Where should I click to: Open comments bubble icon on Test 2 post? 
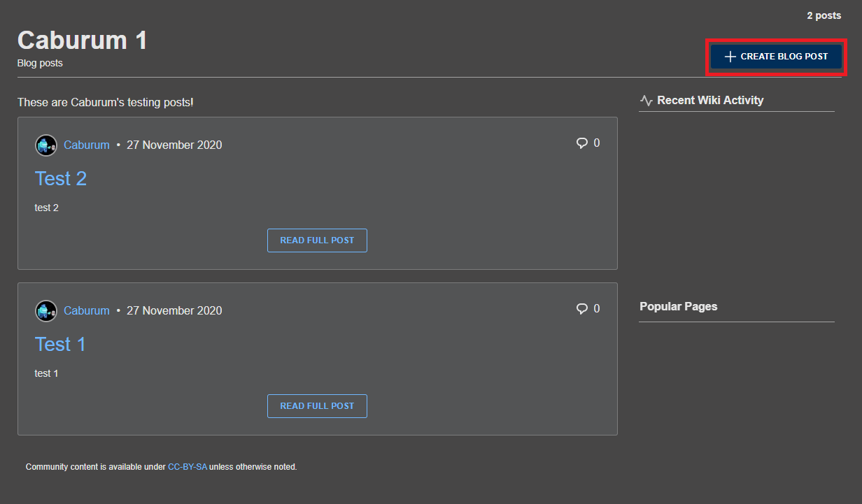[582, 143]
